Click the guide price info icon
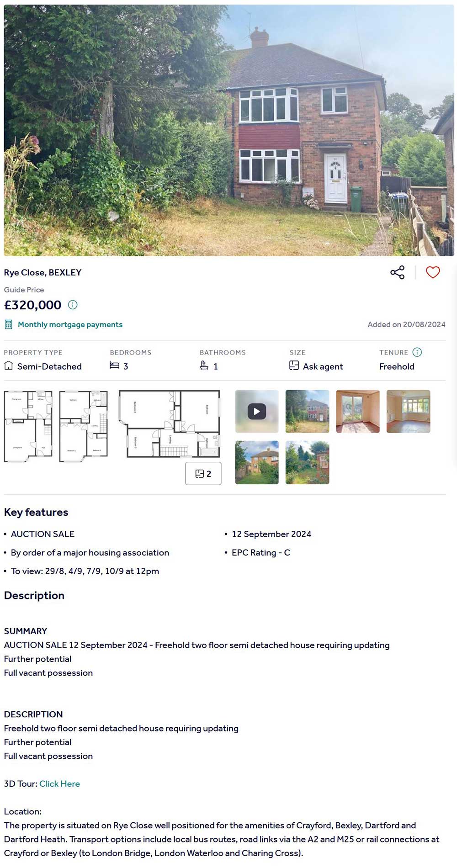 (73, 305)
